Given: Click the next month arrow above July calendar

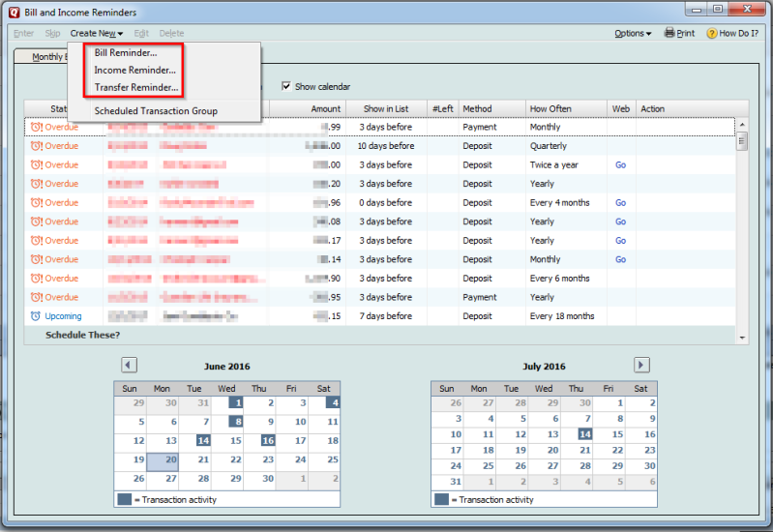Looking at the screenshot, I should [x=641, y=365].
